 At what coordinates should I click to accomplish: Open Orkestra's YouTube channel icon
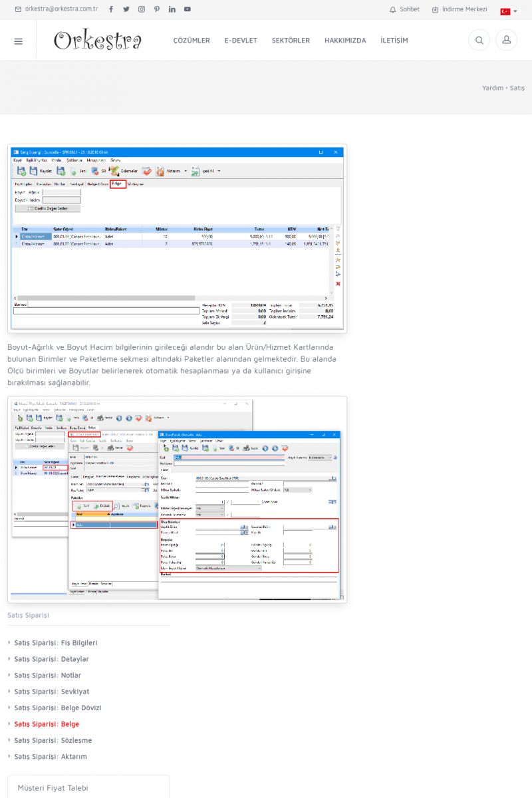(x=188, y=9)
